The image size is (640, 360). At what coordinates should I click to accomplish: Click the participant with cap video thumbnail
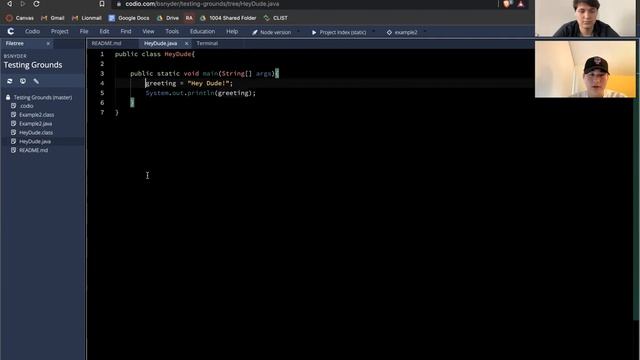[585, 69]
